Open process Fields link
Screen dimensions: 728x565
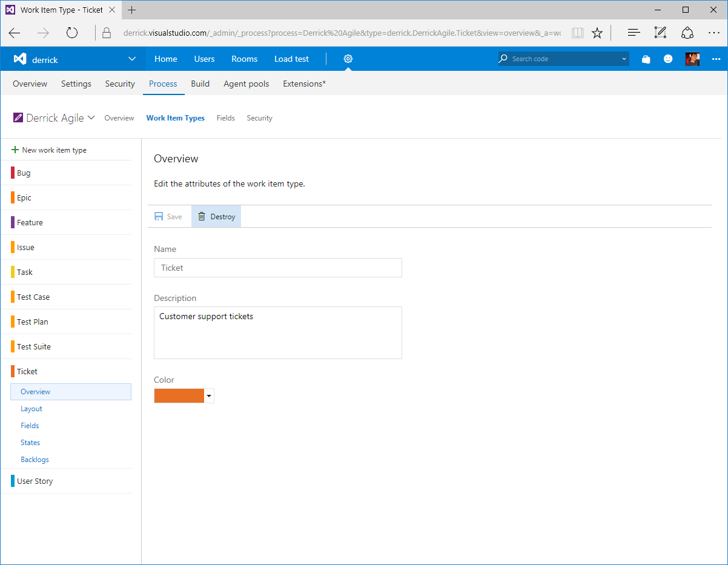[x=225, y=118]
